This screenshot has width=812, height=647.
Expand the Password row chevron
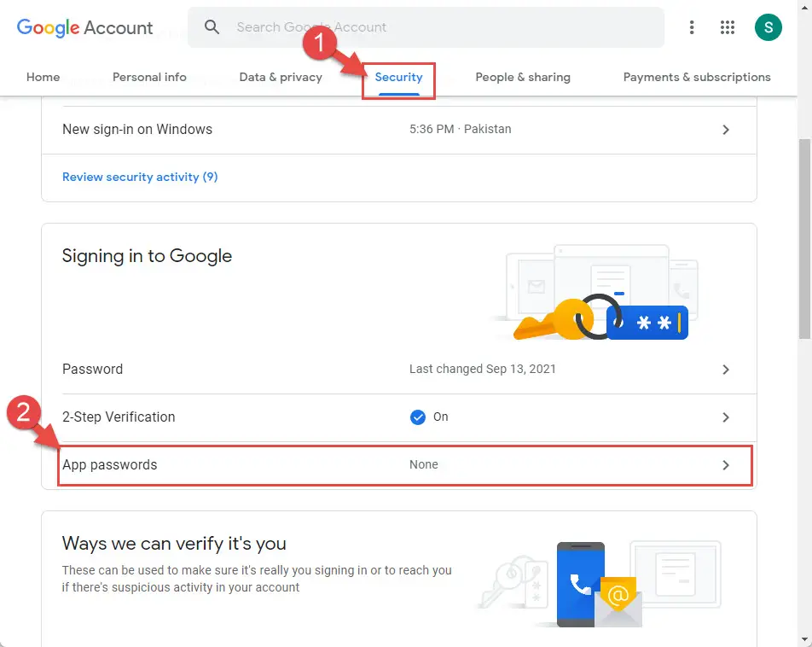point(726,370)
